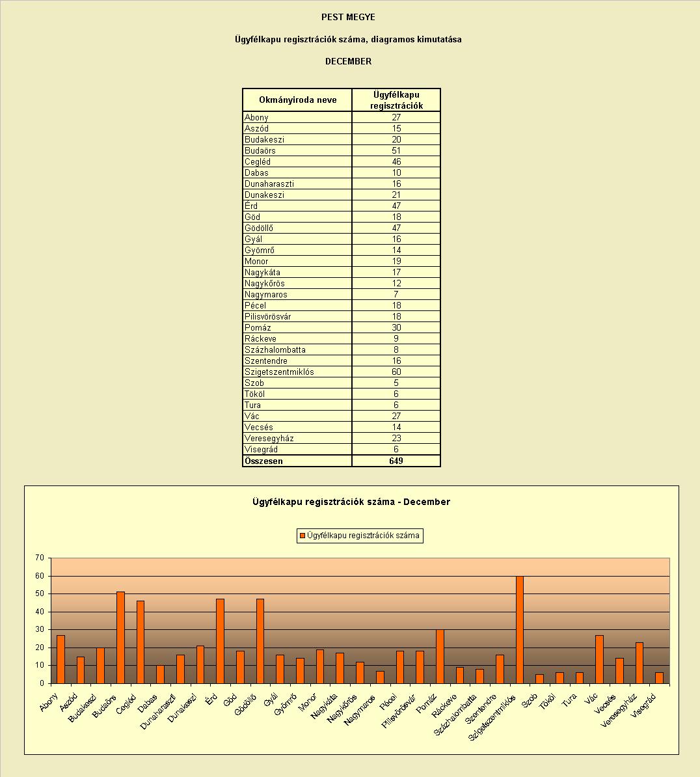Click the "Veresegyház" label on the chart's horizontal axis
Image resolution: width=700 pixels, height=777 pixels.
[619, 710]
